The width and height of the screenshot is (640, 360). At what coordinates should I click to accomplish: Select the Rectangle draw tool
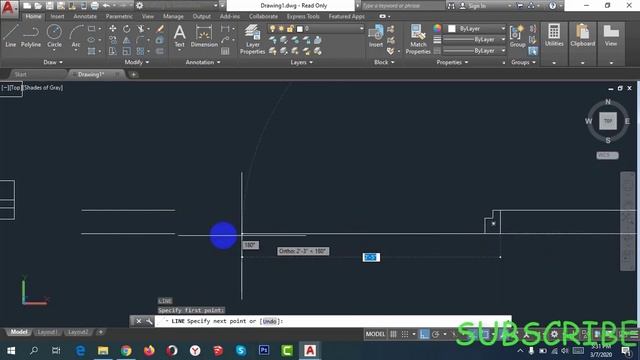click(x=92, y=29)
